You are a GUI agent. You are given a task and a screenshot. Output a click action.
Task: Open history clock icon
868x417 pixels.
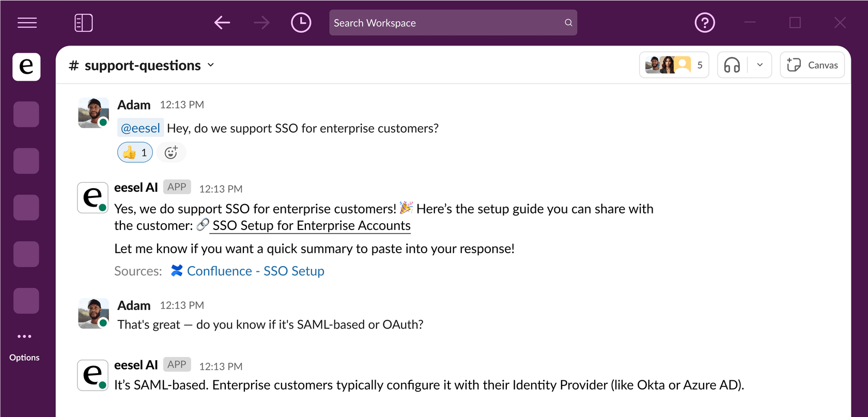pyautogui.click(x=301, y=23)
